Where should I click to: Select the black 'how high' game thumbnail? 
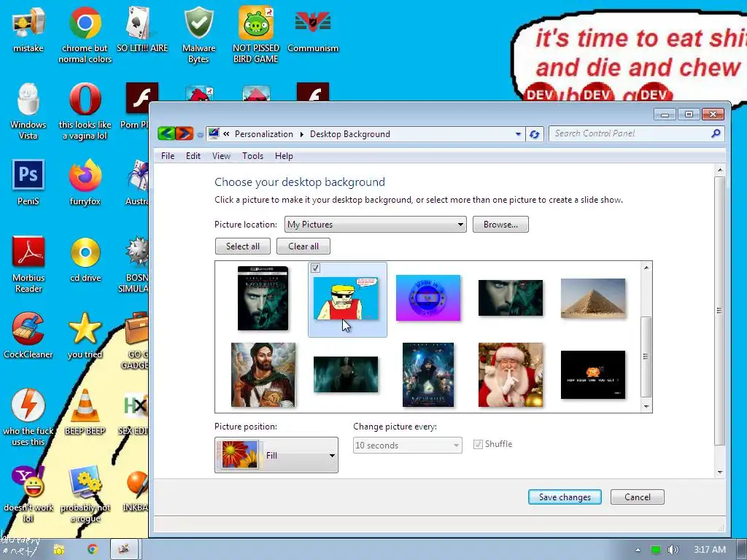click(x=593, y=375)
